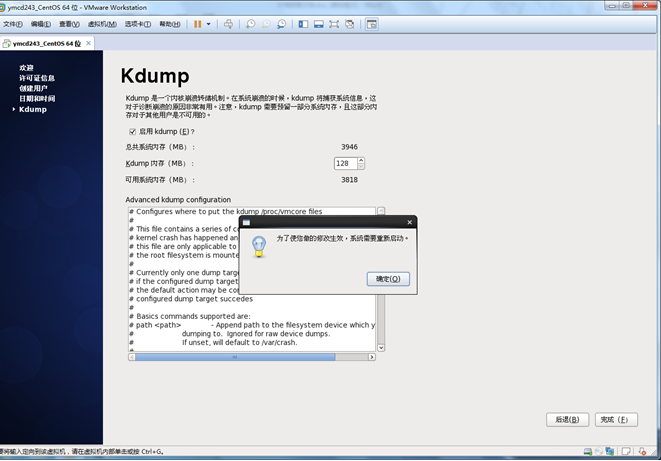Select the ymcd243_CentOS 64 位 tab
661x461 pixels.
coord(46,43)
